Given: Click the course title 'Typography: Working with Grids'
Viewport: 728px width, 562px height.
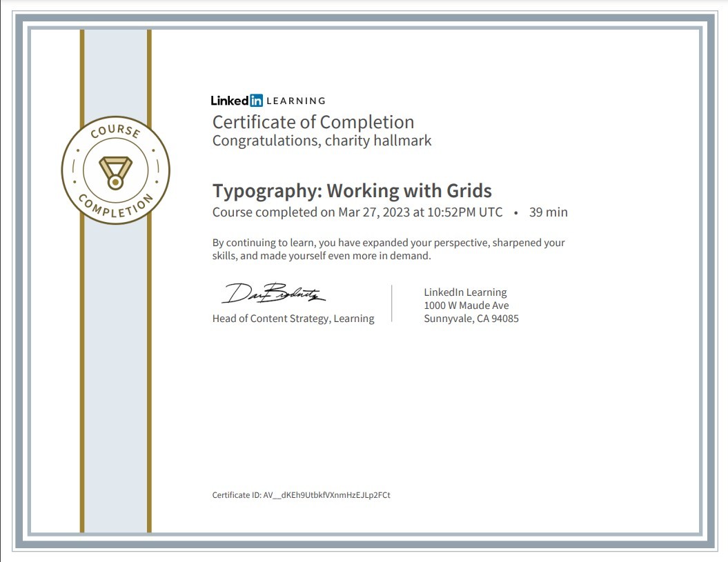Looking at the screenshot, I should pos(352,191).
